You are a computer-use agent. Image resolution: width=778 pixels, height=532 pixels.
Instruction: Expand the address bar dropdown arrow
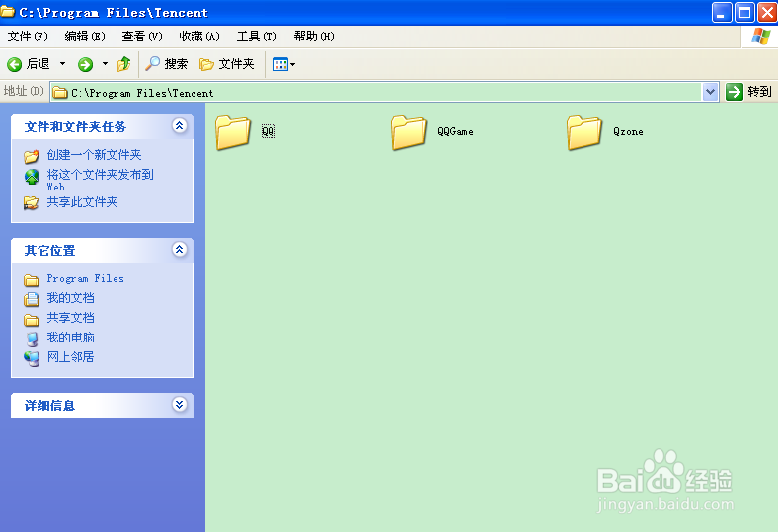coord(710,92)
